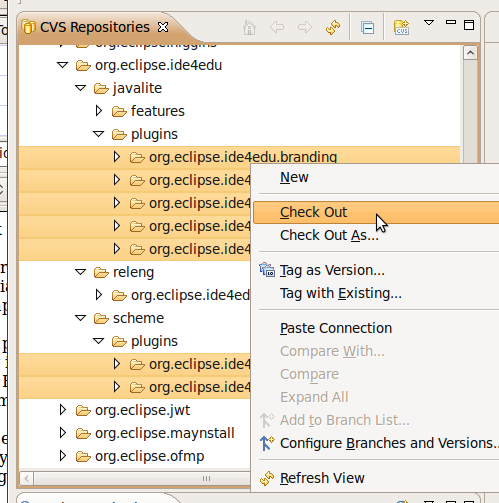Select Tag as Version... menu entry
Screen dimensions: 499x503
point(376,270)
